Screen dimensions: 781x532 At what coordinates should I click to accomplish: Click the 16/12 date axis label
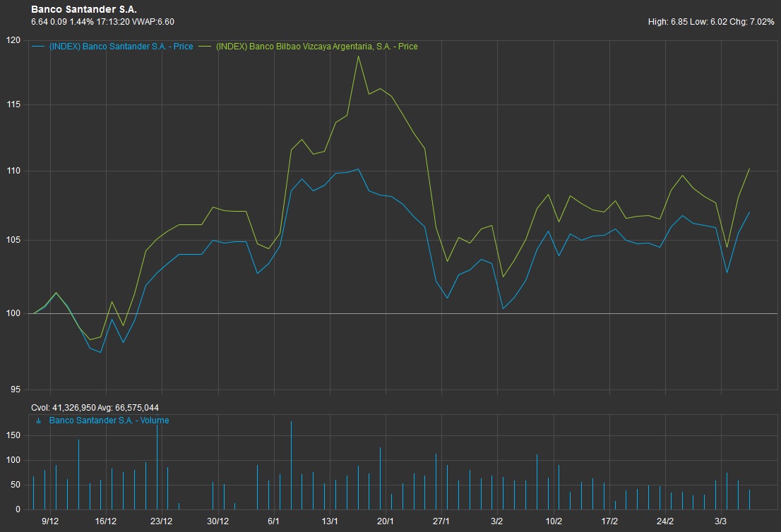click(x=106, y=521)
